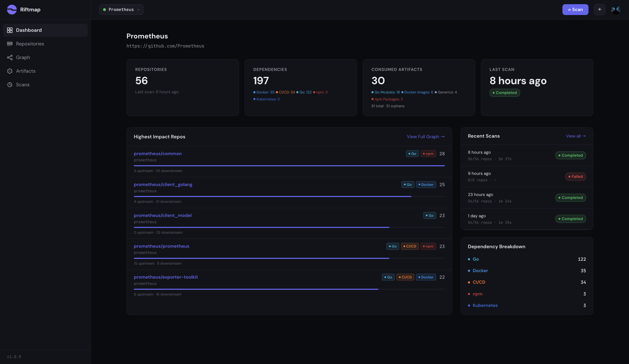Click the CI/CD tag on prometheus/prometheus
The height and width of the screenshot is (364, 629).
click(x=410, y=246)
